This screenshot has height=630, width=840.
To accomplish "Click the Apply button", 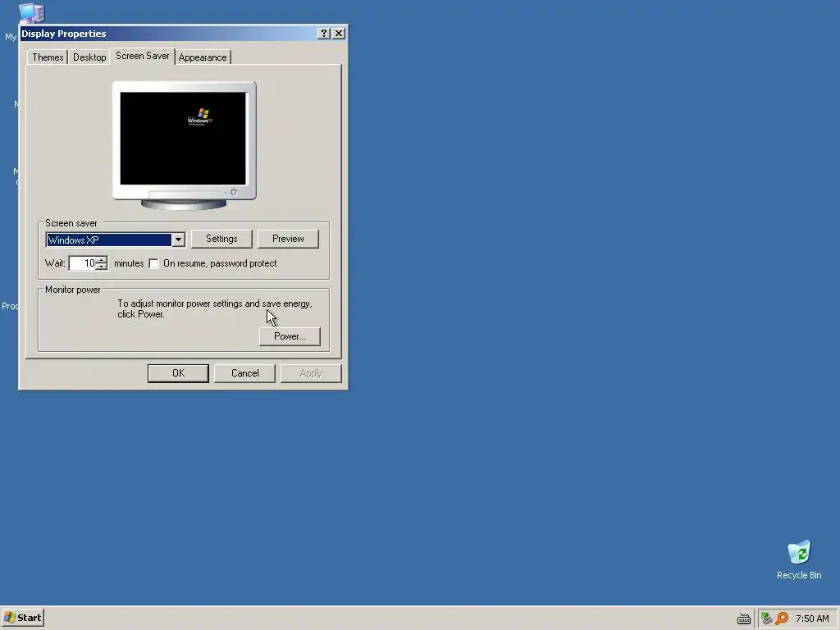I will (x=311, y=373).
